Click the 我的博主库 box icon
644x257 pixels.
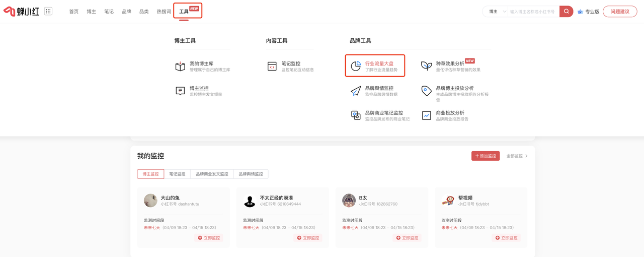[x=180, y=67]
